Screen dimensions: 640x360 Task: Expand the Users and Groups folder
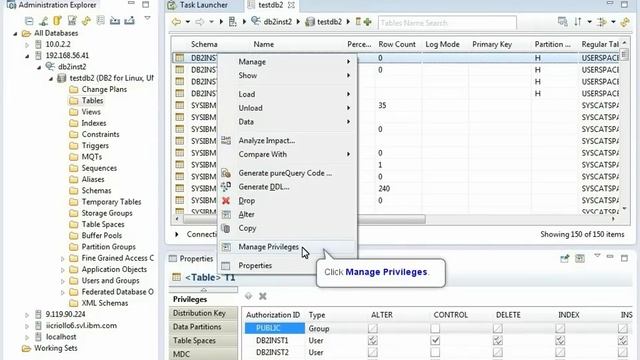(62, 281)
